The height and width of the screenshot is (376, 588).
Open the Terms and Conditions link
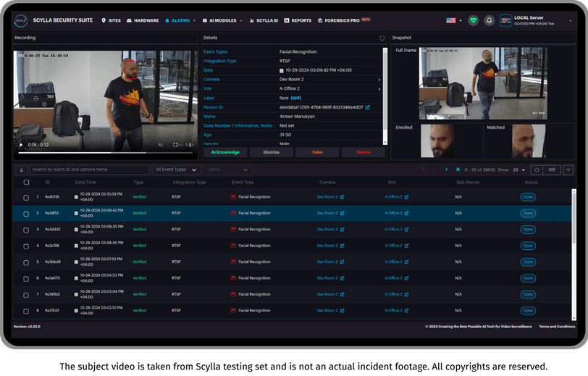[x=557, y=327]
